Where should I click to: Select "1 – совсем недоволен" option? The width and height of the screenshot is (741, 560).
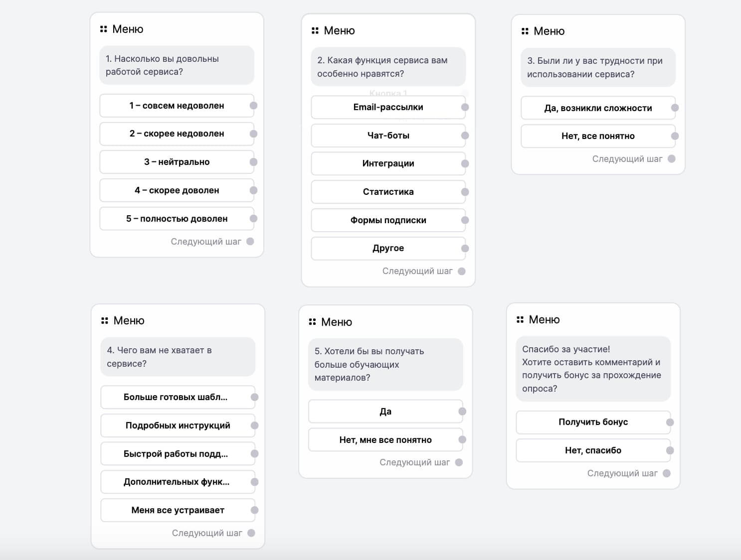point(177,106)
